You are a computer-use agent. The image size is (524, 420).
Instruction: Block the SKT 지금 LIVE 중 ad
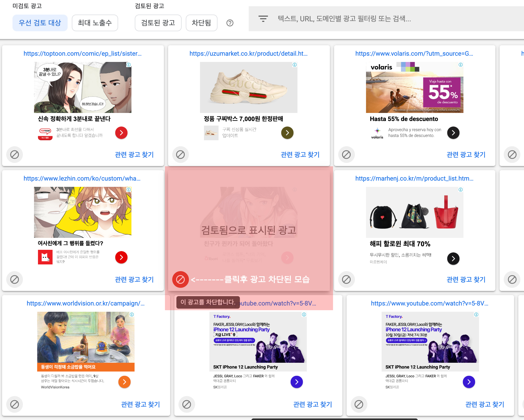[187, 404]
